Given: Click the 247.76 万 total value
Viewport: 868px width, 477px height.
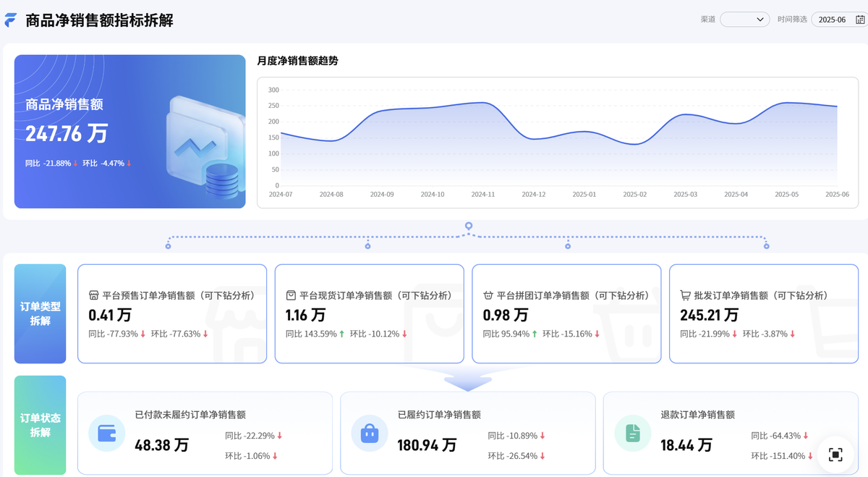Looking at the screenshot, I should 67,133.
